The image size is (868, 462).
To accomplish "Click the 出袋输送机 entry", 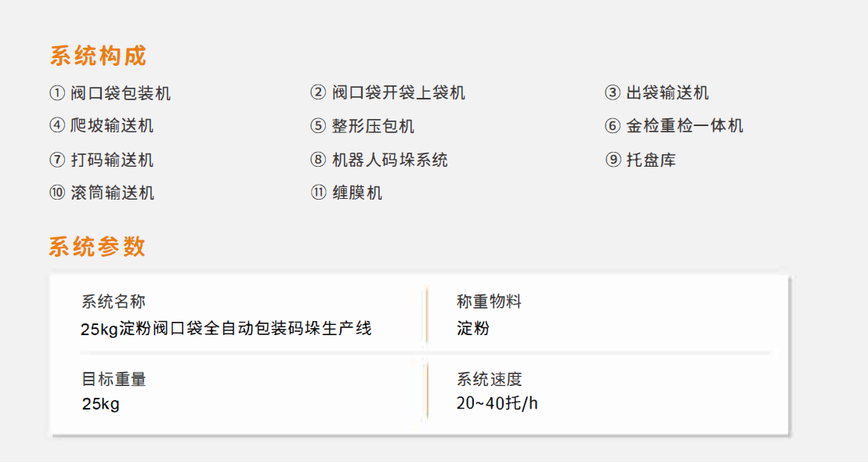I will (667, 92).
